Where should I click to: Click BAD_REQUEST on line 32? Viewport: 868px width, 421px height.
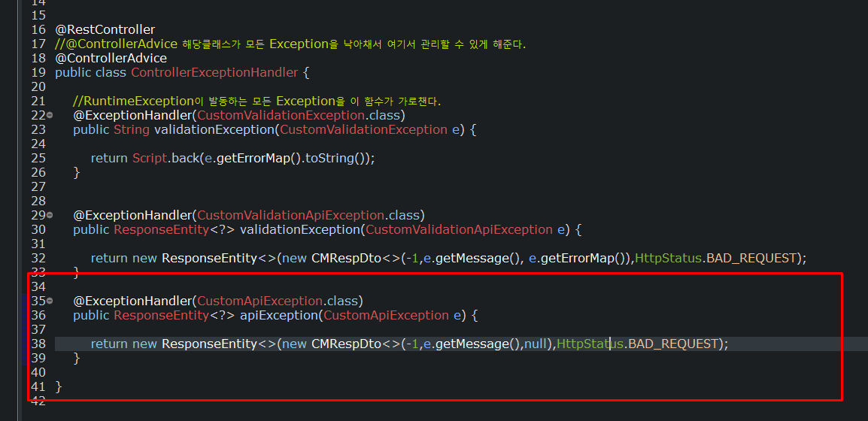pos(751,258)
